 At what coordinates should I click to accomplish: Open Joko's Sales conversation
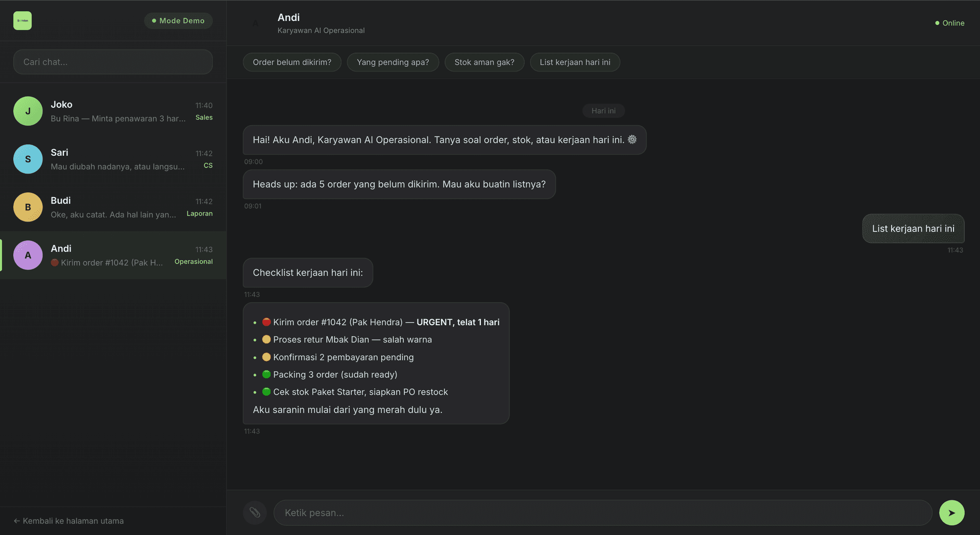(112, 111)
